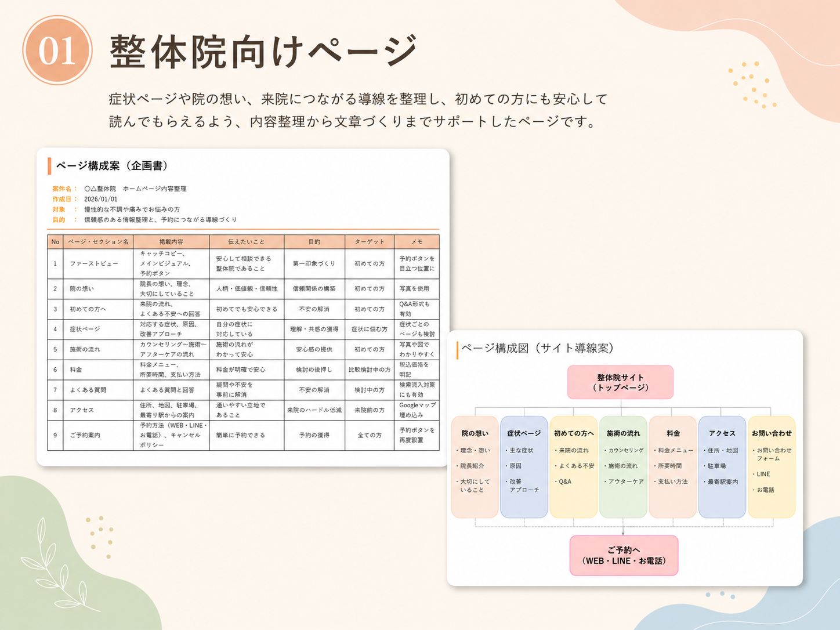Viewport: 840px width, 630px height.
Task: Select the date 2026/01/01
Action: (x=100, y=199)
